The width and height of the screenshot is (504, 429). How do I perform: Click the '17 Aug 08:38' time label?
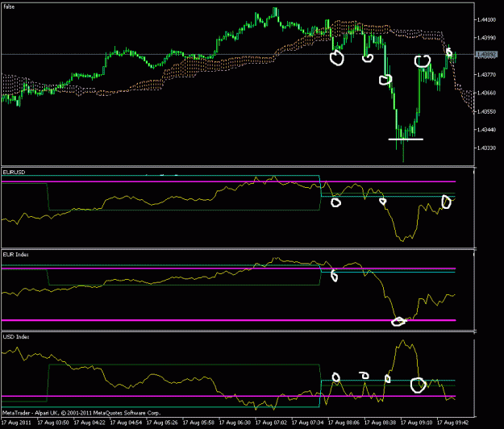point(380,423)
